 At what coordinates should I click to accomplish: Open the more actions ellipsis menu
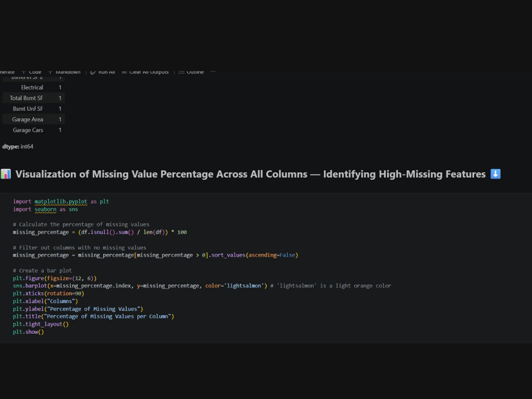point(213,72)
